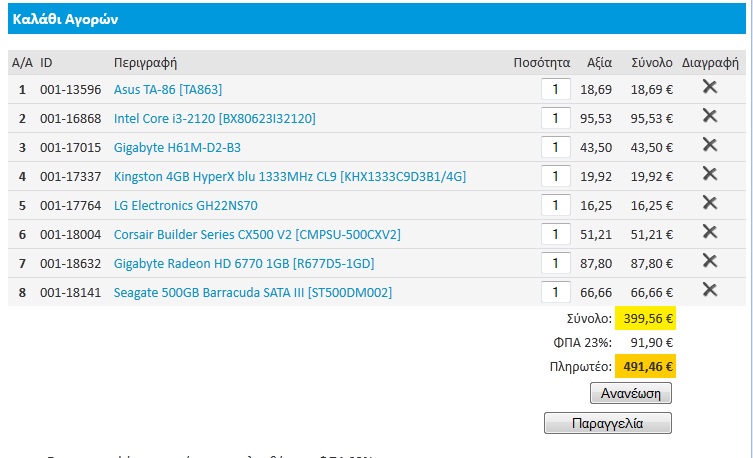753x458 pixels.
Task: View Gigabyte Radeon HD 6770 1GB product
Action: click(244, 264)
